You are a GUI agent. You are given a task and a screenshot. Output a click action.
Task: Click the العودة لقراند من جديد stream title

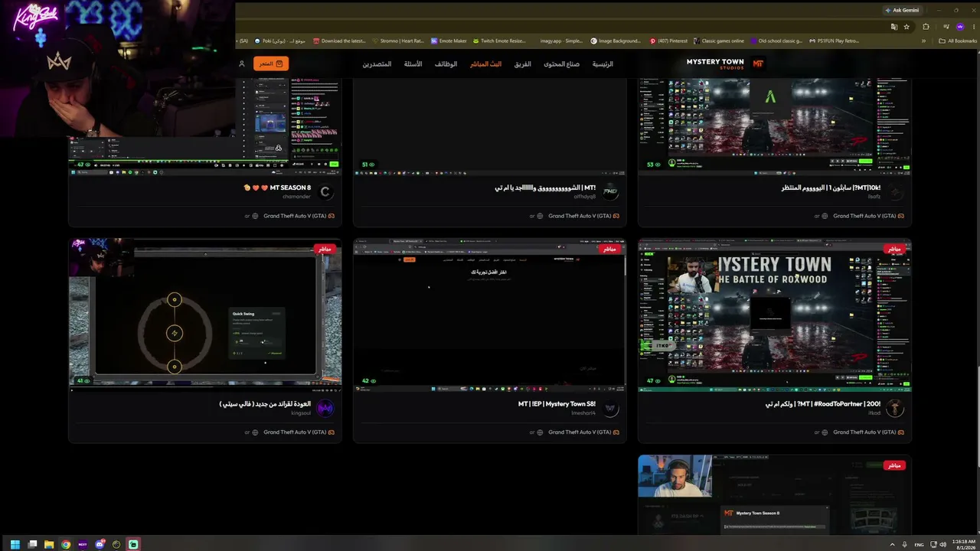pos(265,404)
